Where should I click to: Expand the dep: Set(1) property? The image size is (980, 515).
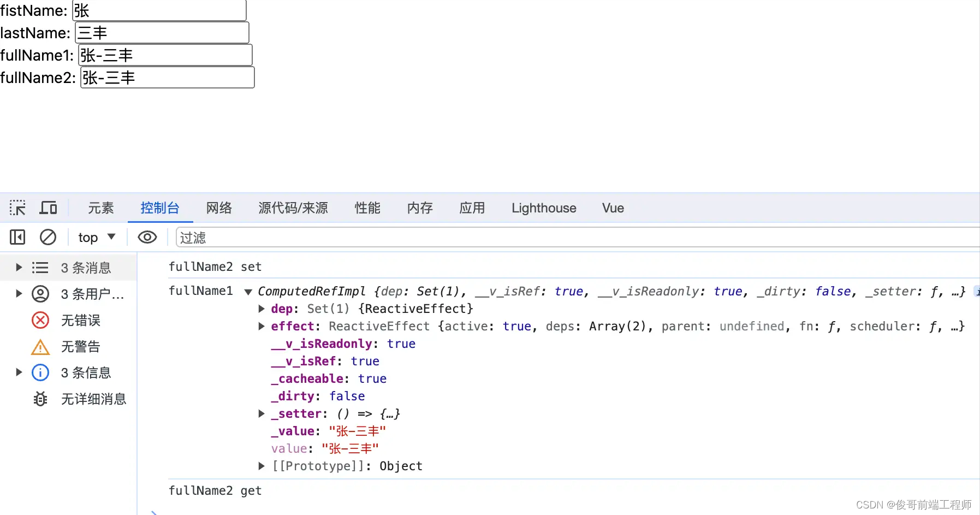[x=262, y=309]
